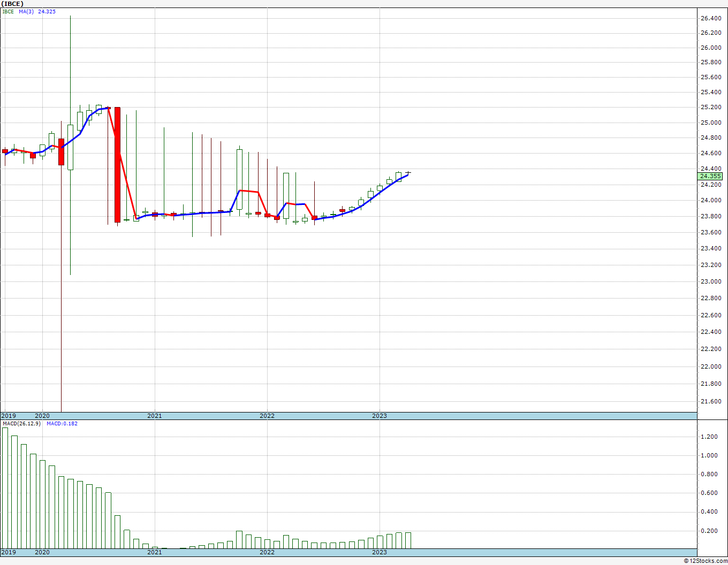This screenshot has height=565, width=728.
Task: Click the 22.200 price axis label
Action: click(x=711, y=349)
